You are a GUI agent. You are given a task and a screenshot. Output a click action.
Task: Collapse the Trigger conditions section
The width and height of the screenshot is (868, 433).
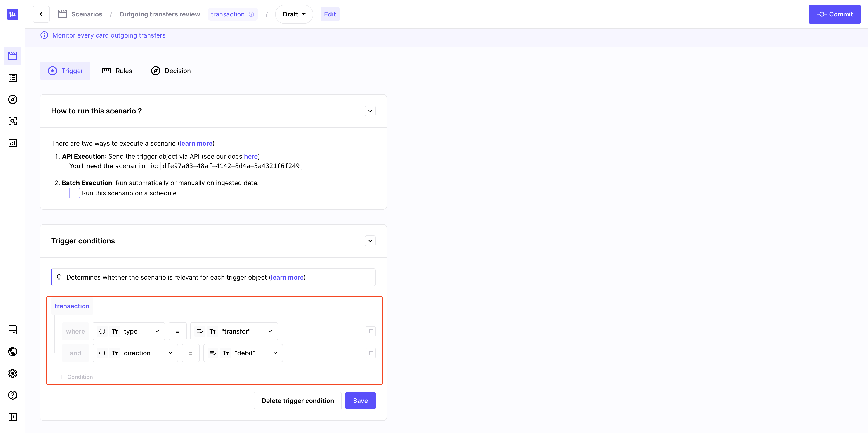pos(370,241)
